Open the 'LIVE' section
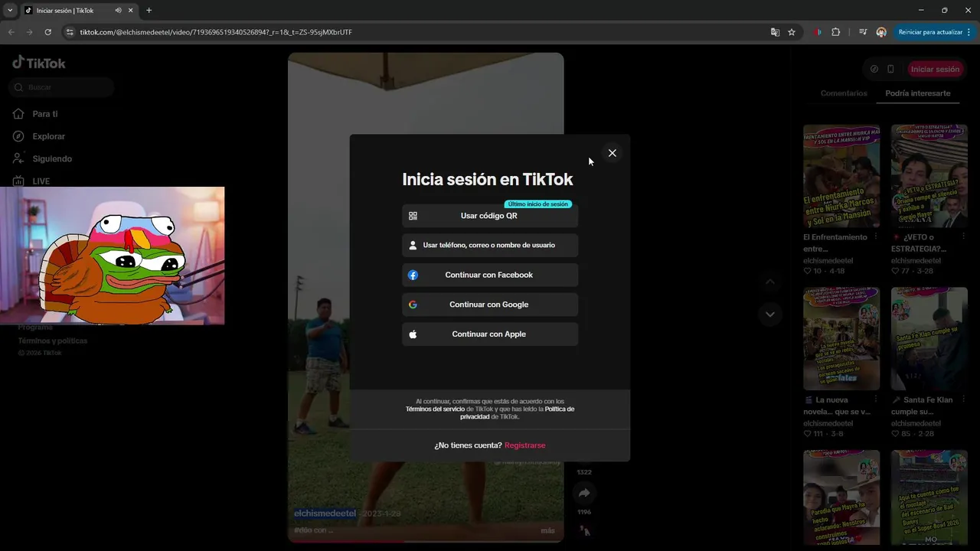The width and height of the screenshot is (980, 551). tap(41, 181)
